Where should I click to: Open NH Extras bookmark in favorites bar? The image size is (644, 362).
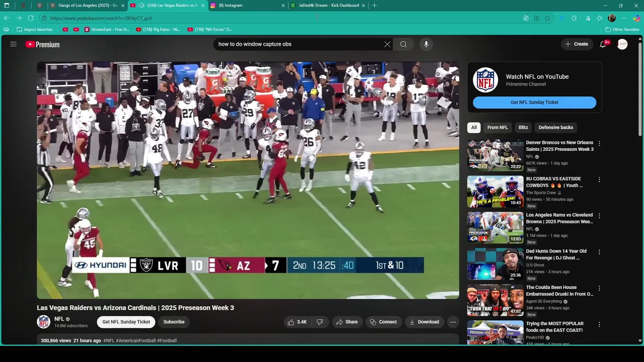click(x=210, y=30)
